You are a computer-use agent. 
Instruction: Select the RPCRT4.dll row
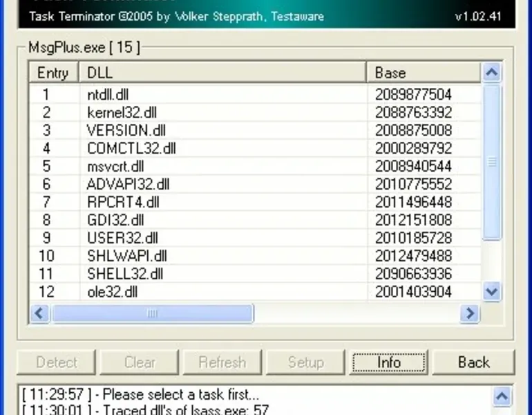255,203
